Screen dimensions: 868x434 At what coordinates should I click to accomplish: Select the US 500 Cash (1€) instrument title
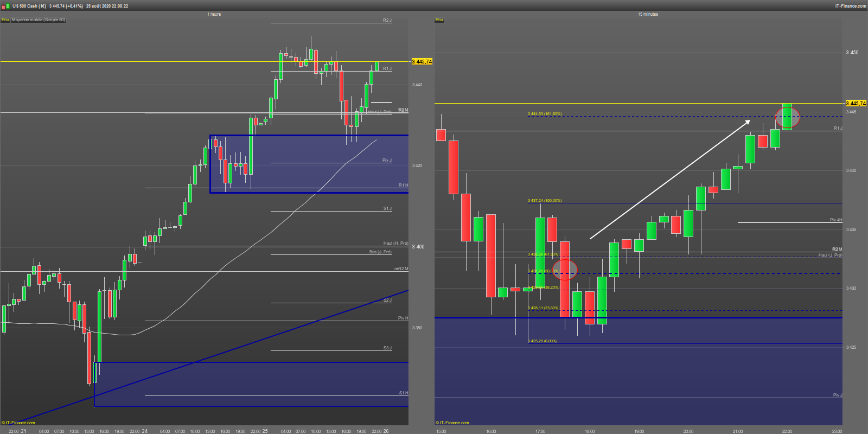29,6
